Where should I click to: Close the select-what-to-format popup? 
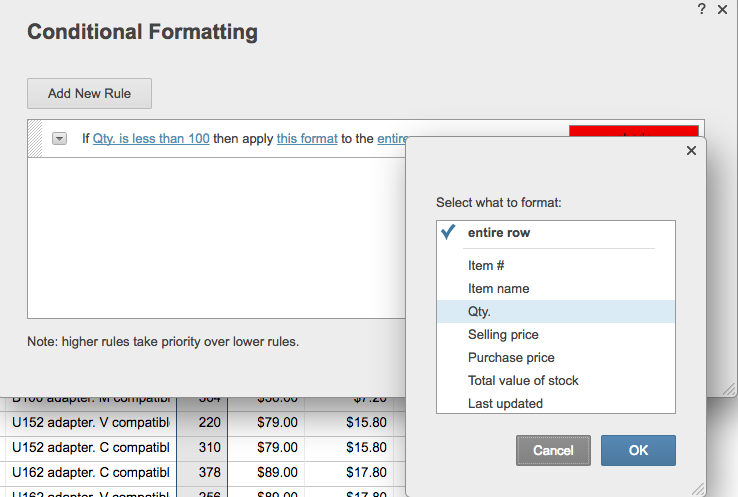coord(690,151)
